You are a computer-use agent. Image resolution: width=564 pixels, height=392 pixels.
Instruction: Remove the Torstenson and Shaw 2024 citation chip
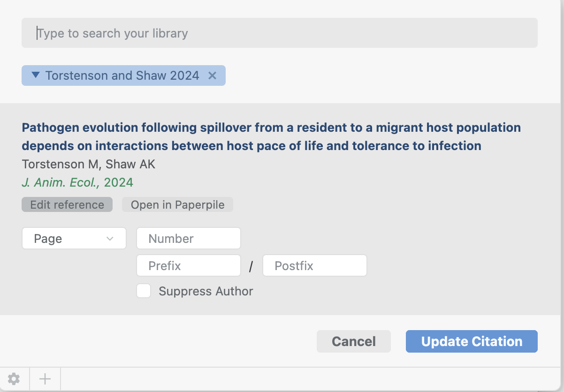212,75
